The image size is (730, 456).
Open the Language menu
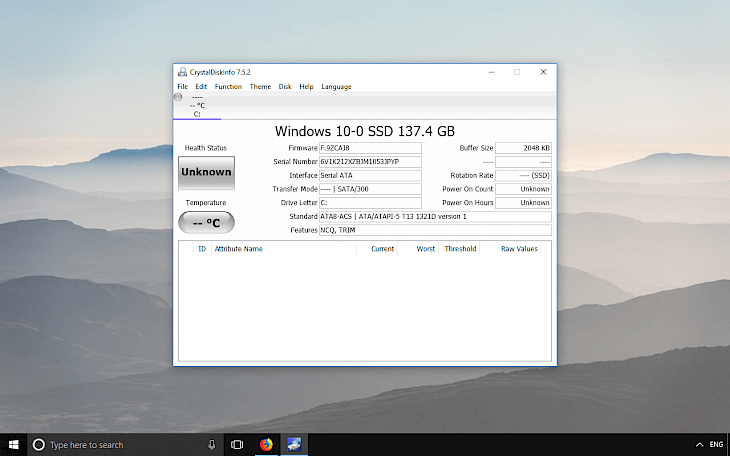pos(336,87)
